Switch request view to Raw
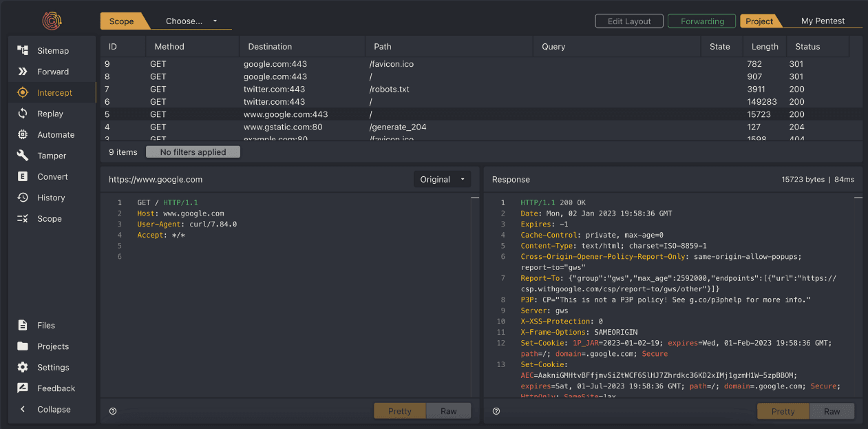The height and width of the screenshot is (429, 868). (448, 411)
